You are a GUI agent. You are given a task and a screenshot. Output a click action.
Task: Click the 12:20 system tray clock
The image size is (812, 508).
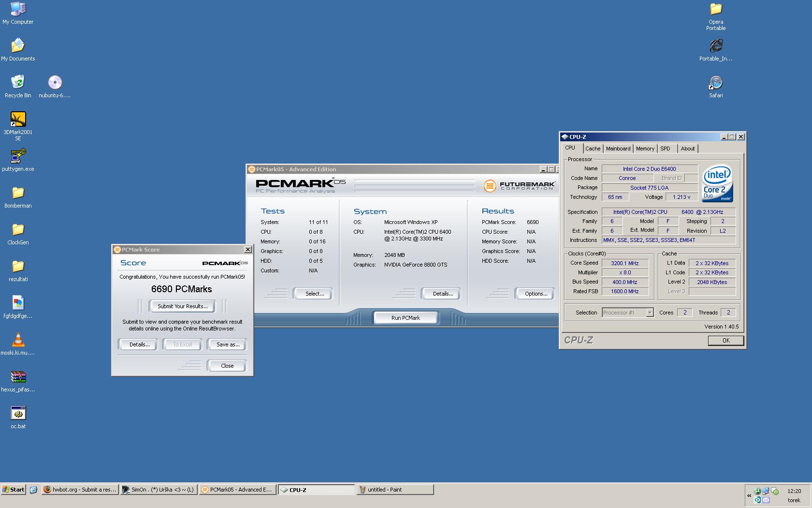(794, 491)
